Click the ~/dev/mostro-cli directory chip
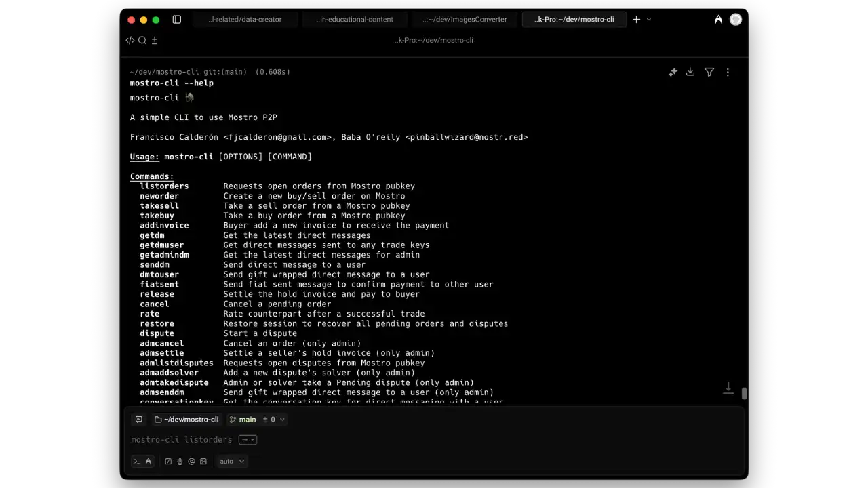This screenshot has width=868, height=488. 187,420
